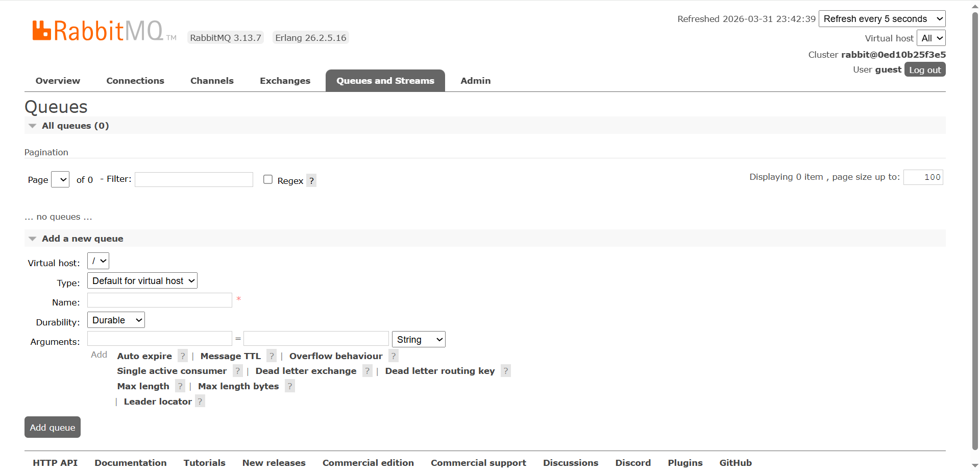The image size is (980, 471).
Task: Open help for Dead letter routing key
Action: pyautogui.click(x=505, y=371)
